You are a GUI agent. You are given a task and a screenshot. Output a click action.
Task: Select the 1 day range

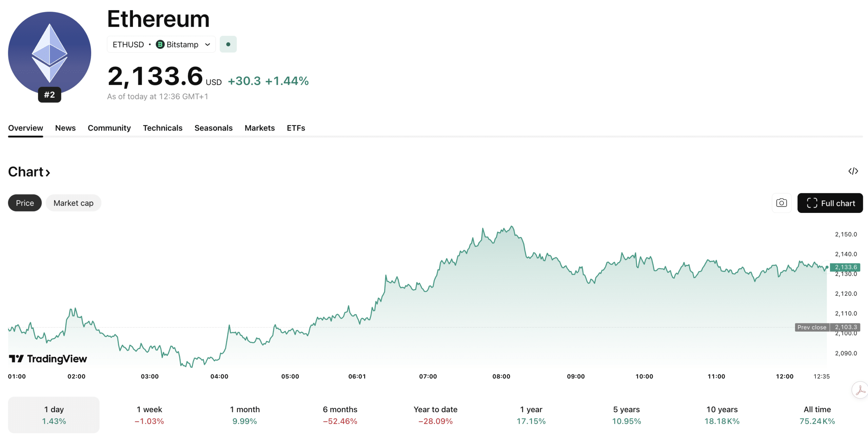coord(54,415)
